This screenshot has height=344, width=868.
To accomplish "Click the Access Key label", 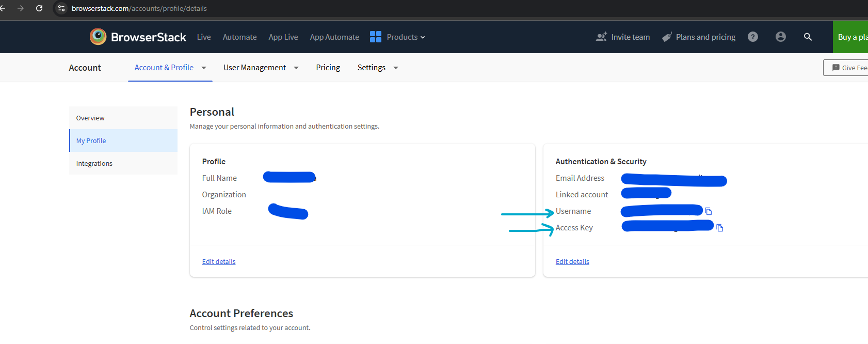I will coord(574,228).
